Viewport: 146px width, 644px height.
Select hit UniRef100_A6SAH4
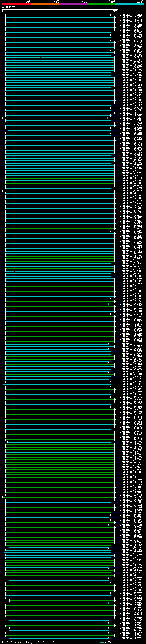click(131, 311)
